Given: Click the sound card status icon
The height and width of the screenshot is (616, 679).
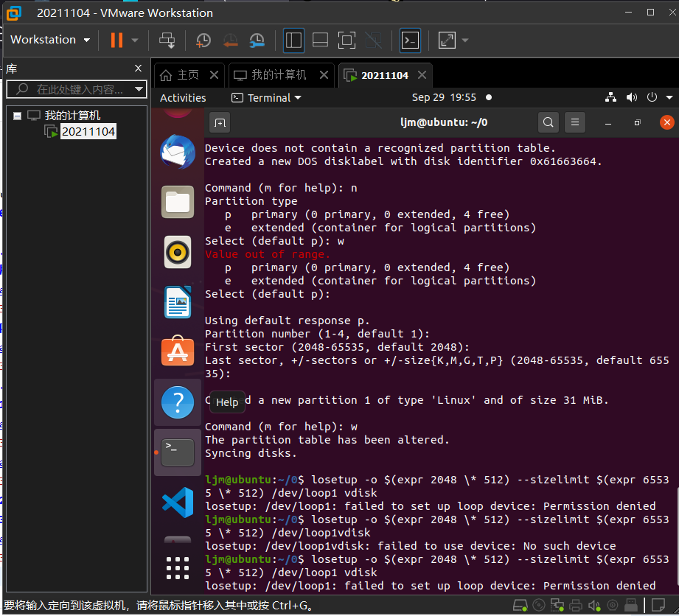Looking at the screenshot, I should click(x=594, y=605).
